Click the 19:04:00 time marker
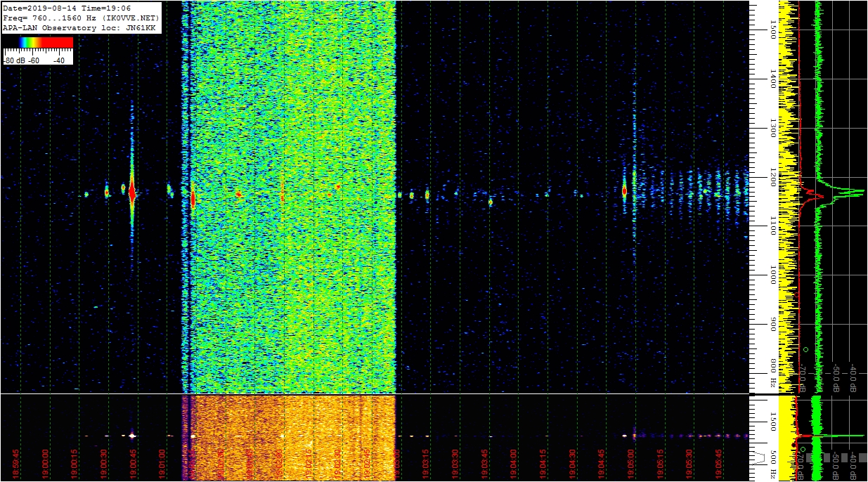This screenshot has width=868, height=482. [514, 464]
